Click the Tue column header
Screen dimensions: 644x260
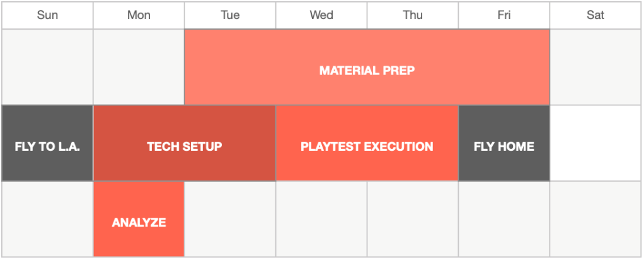[x=230, y=15]
